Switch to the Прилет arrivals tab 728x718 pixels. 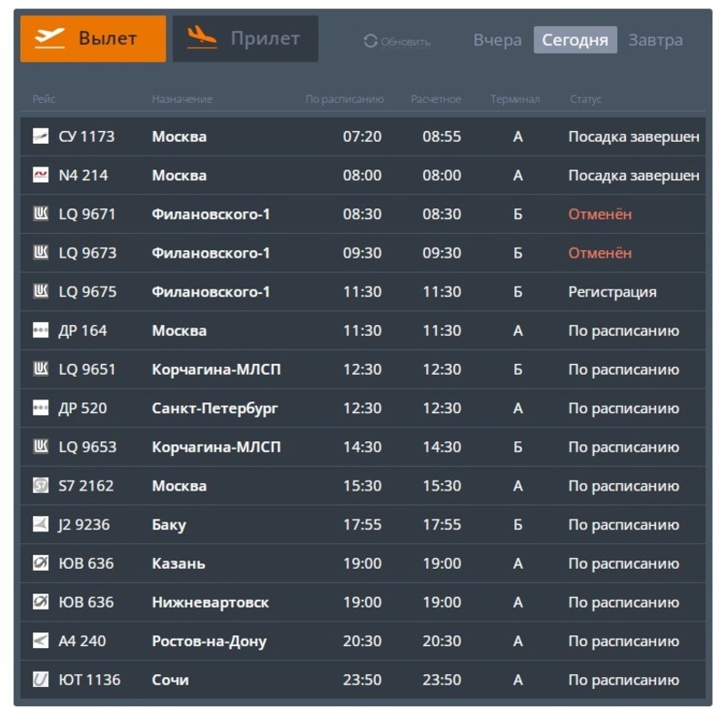pos(246,39)
